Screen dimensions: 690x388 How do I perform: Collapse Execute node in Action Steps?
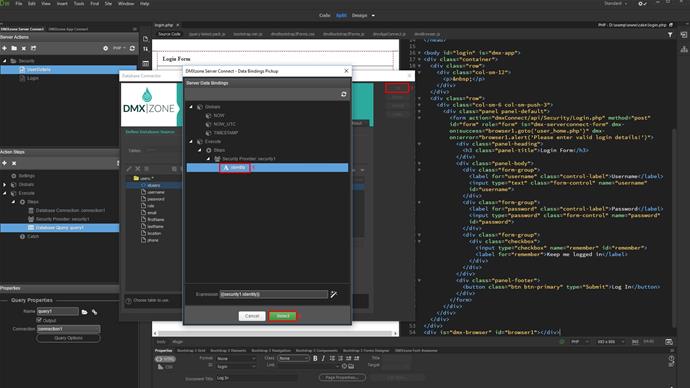(x=5, y=193)
